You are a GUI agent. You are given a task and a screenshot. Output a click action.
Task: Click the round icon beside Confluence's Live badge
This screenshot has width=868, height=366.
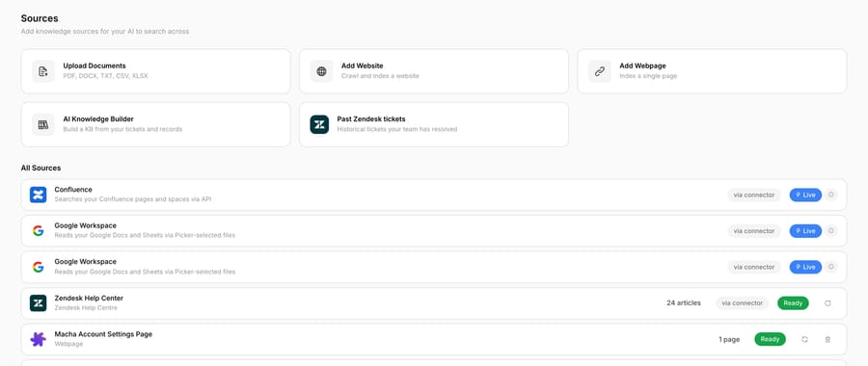(x=830, y=195)
